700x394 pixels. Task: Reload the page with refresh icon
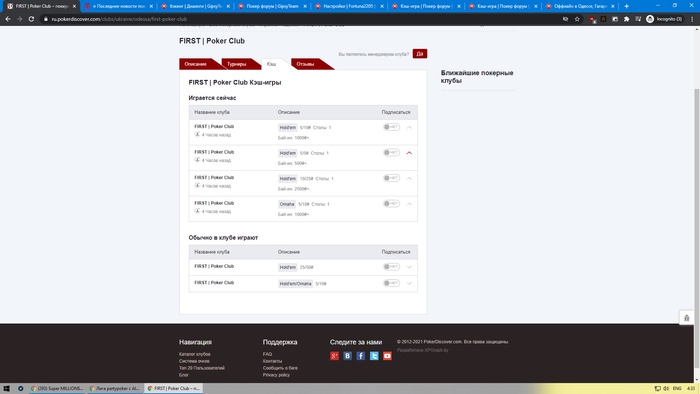tap(31, 19)
